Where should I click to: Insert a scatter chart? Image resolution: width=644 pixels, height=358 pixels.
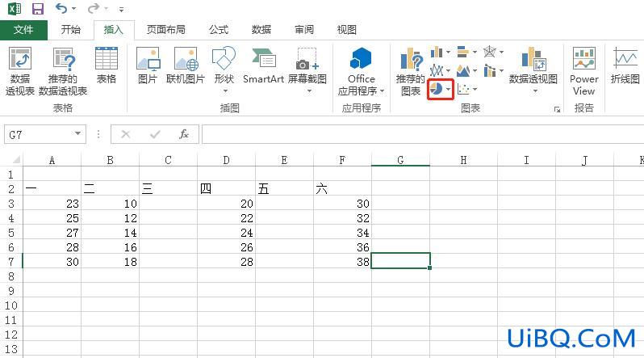[463, 89]
